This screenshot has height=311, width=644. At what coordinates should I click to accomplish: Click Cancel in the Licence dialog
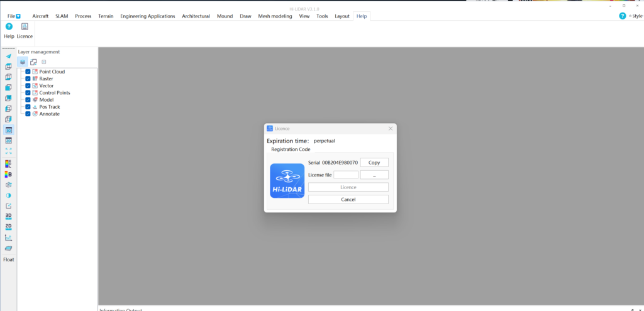click(348, 199)
